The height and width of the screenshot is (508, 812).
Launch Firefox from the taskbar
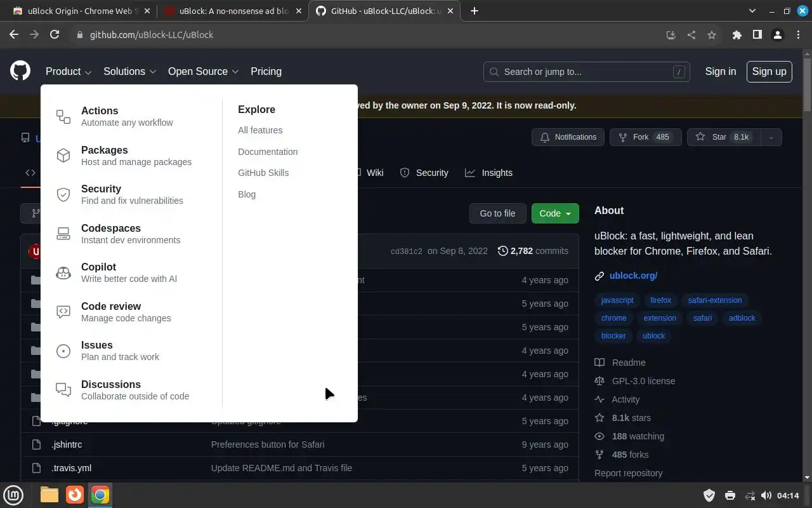coord(75,495)
